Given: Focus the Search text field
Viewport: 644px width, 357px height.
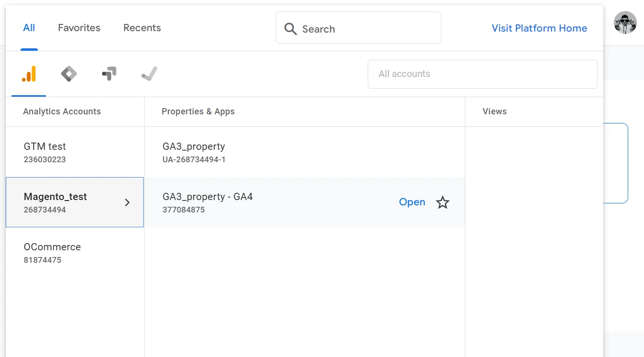Looking at the screenshot, I should (366, 29).
